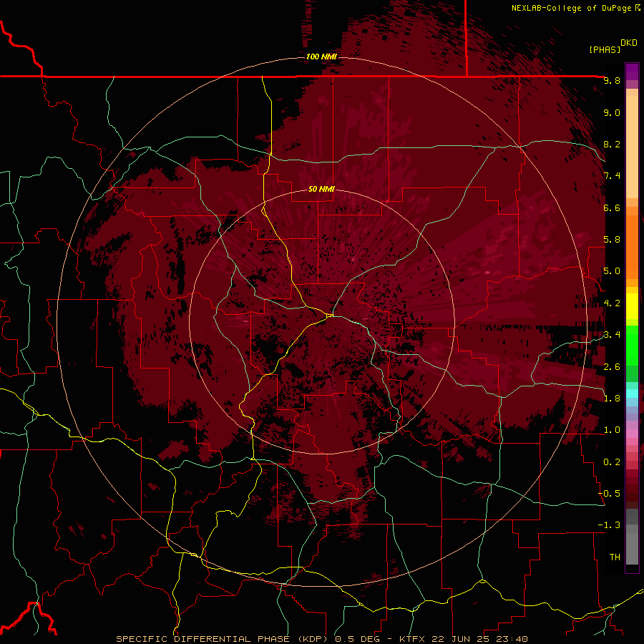Image resolution: width=644 pixels, height=644 pixels.
Task: Click the -1.3 legend value
Action: (x=609, y=525)
